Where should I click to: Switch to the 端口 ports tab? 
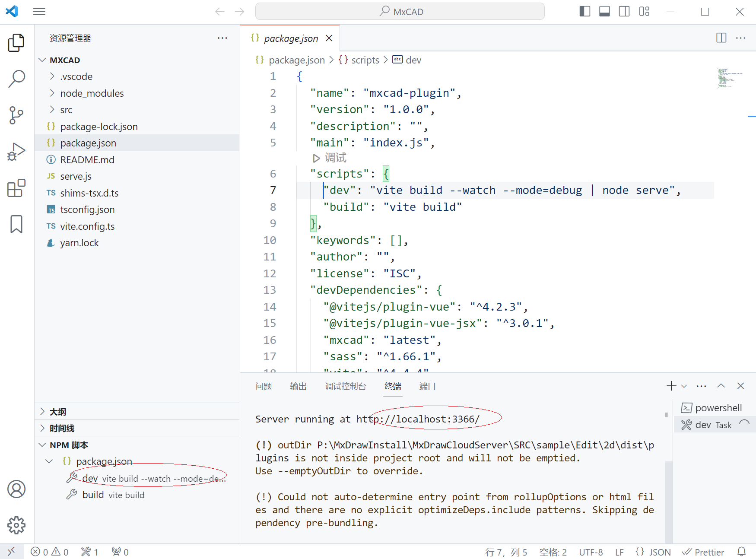[x=428, y=386]
